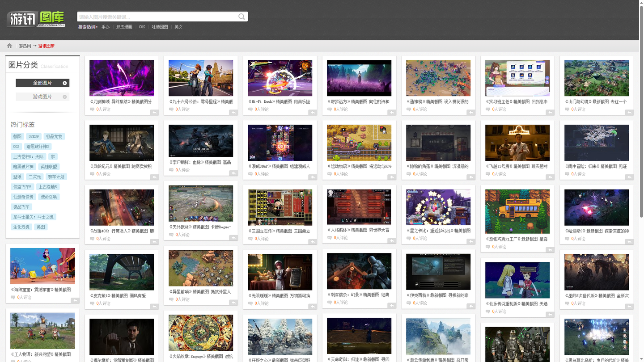This screenshot has height=362, width=644.
Task: Select the 极品尤物 hot tag
Action: (54, 136)
